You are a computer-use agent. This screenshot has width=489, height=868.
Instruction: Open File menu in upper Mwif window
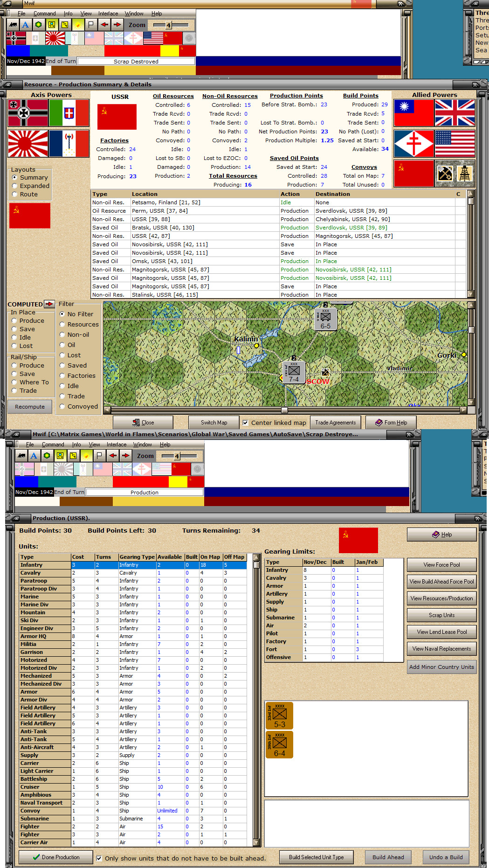pyautogui.click(x=21, y=14)
